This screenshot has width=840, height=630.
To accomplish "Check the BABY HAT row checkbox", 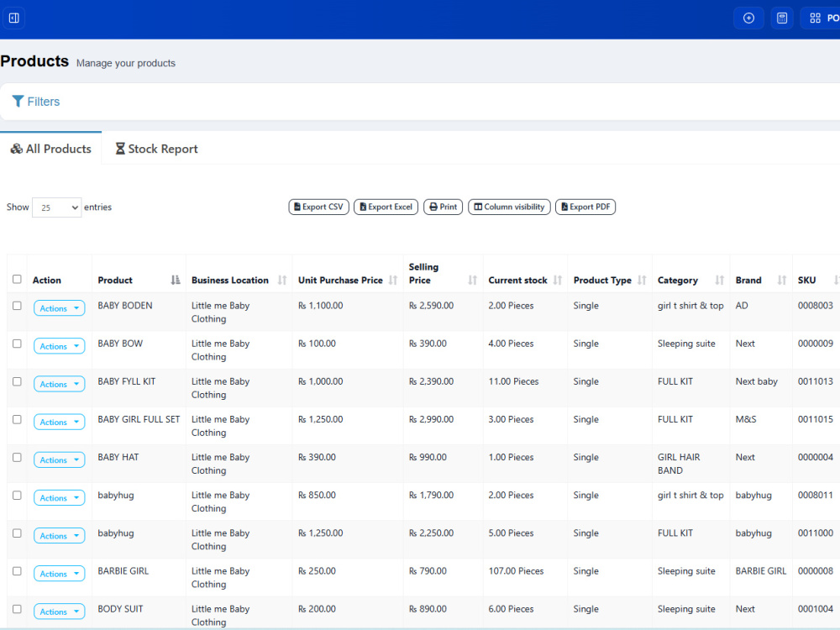I will click(x=17, y=458).
